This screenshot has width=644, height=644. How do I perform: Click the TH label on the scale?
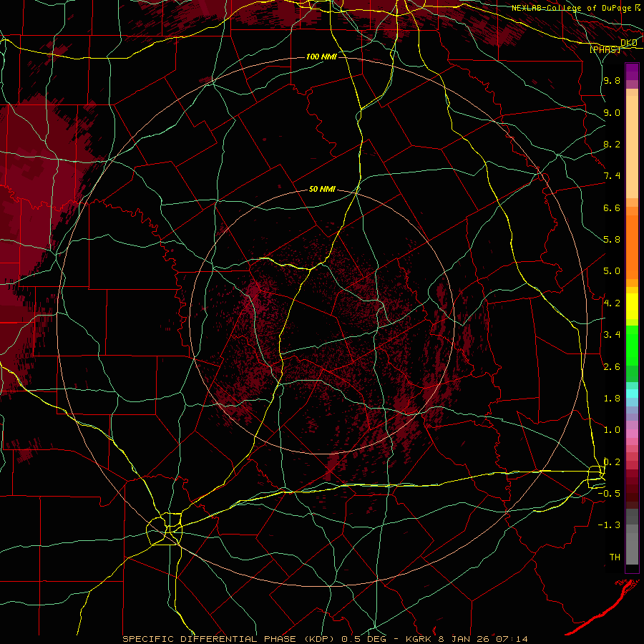click(x=615, y=557)
